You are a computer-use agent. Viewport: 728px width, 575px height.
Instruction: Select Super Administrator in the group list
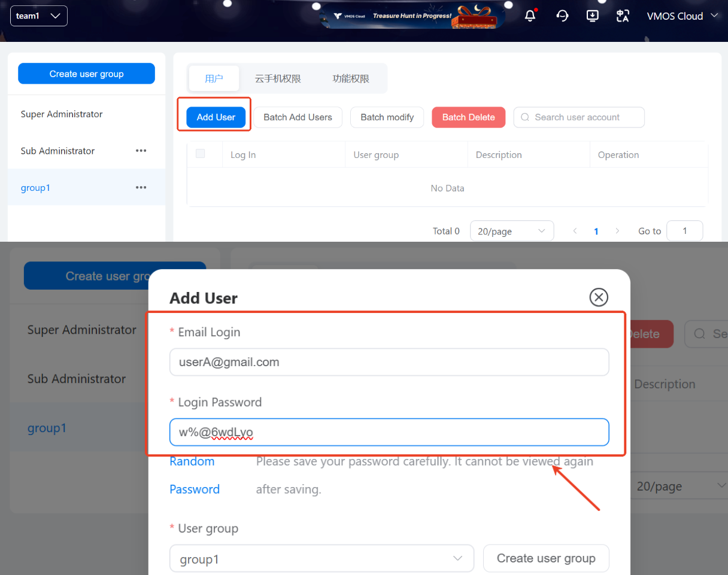62,114
